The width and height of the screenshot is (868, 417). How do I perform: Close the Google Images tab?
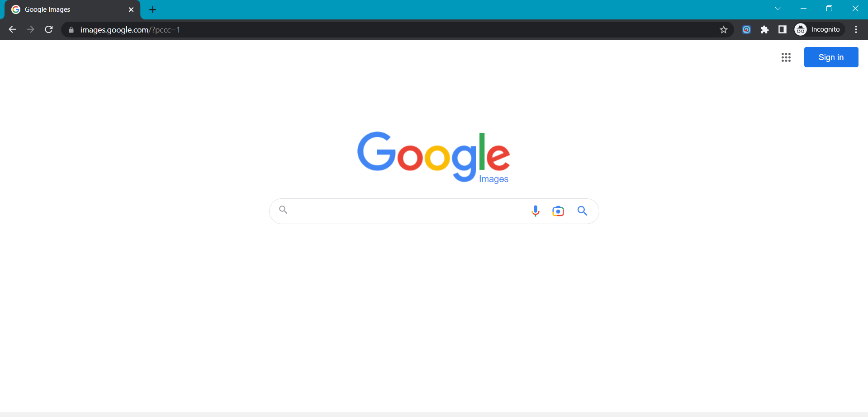tap(131, 10)
